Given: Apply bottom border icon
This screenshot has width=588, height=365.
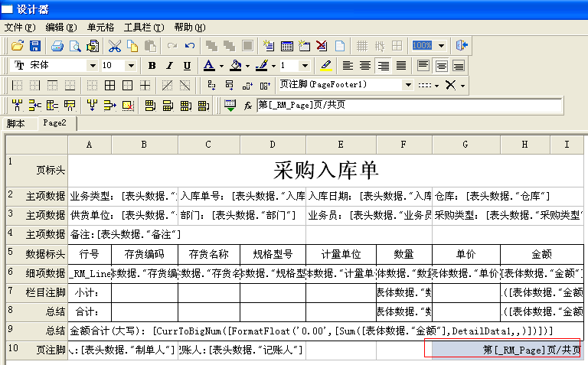Looking at the screenshot, I should point(70,86).
